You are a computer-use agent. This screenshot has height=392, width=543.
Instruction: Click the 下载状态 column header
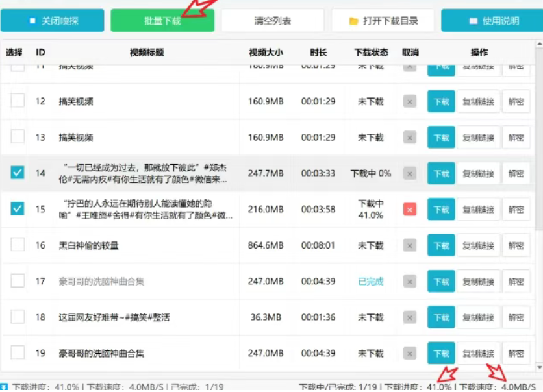(371, 53)
